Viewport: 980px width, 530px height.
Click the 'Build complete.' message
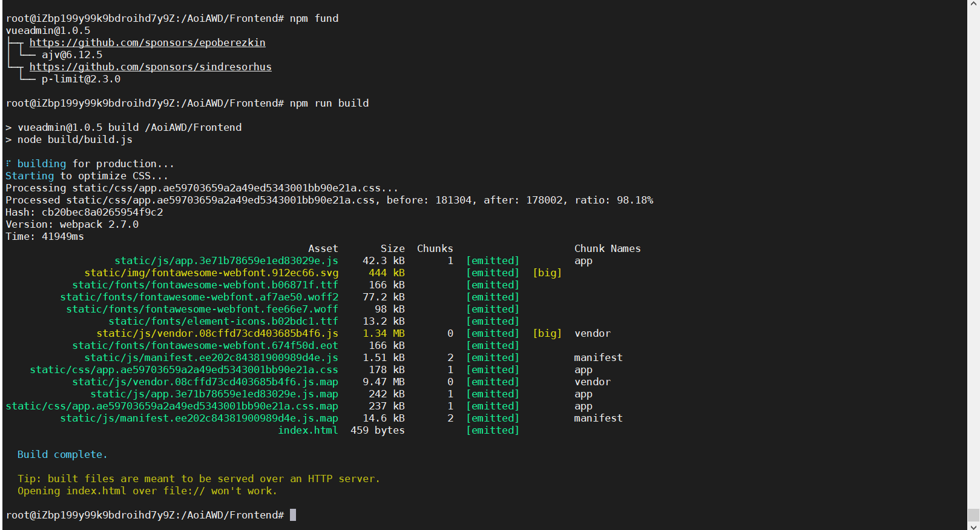click(x=62, y=454)
